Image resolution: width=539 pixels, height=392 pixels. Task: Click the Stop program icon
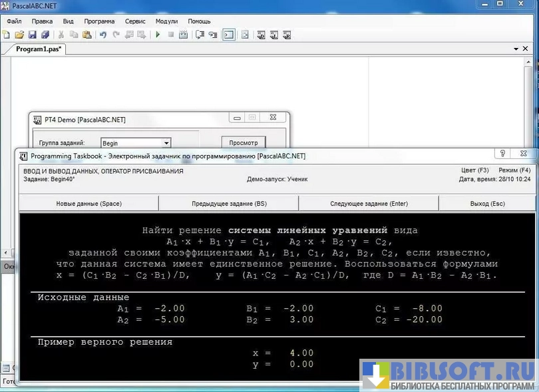click(x=170, y=35)
